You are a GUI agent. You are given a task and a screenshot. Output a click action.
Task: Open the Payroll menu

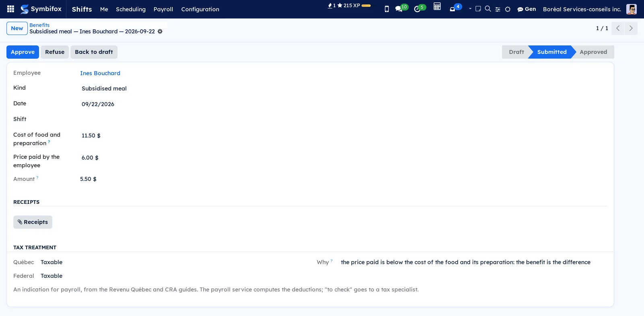(163, 9)
